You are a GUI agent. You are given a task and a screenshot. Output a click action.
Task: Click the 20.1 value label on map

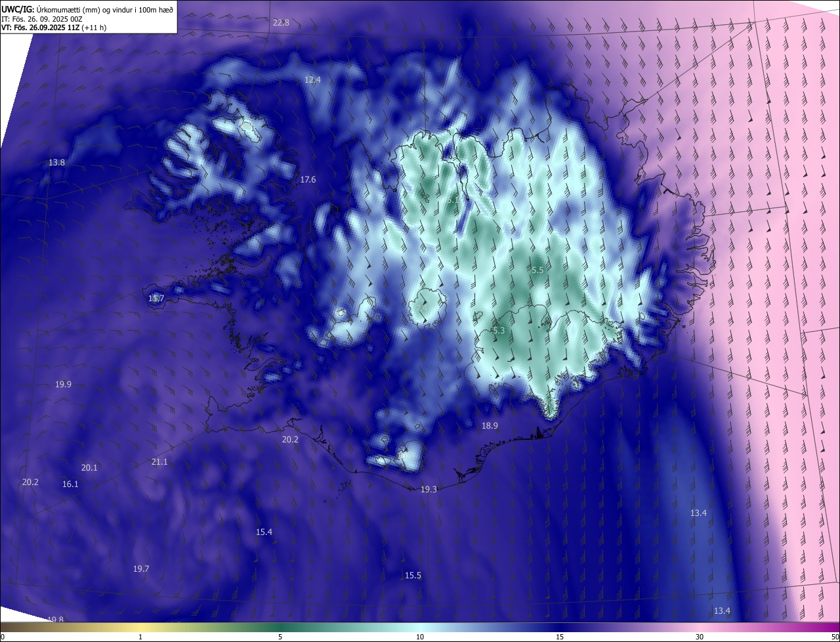(89, 467)
